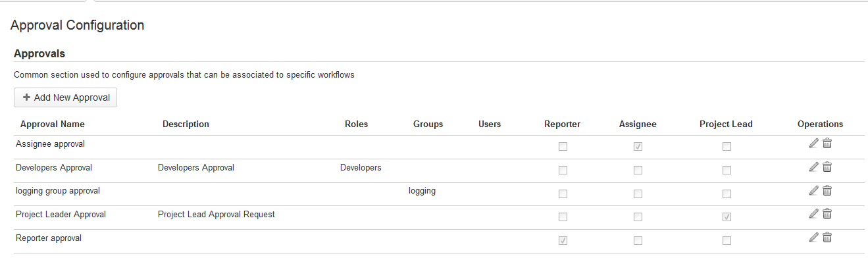
Task: Toggle Assignee checkbox for Assignee approval
Action: pos(638,147)
